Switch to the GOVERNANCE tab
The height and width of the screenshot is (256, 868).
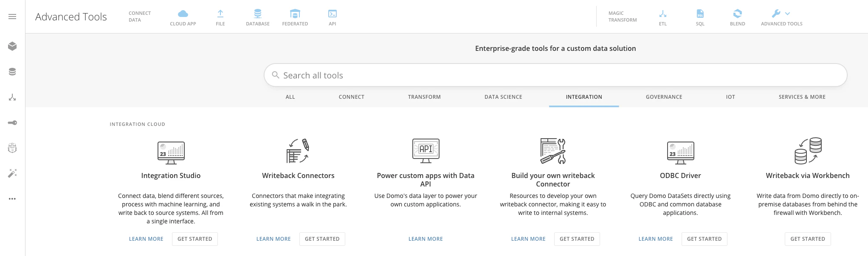pyautogui.click(x=664, y=97)
